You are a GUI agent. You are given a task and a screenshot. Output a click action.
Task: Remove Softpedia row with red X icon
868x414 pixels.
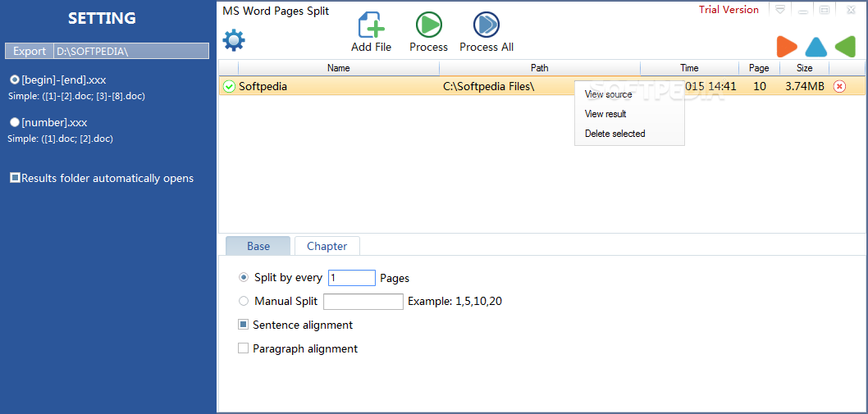(x=839, y=86)
